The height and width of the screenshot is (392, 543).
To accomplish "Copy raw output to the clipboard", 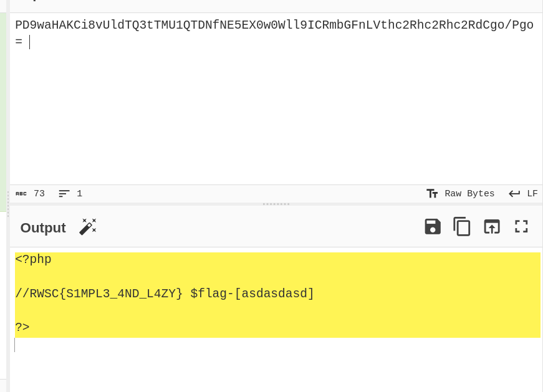I will click(461, 227).
